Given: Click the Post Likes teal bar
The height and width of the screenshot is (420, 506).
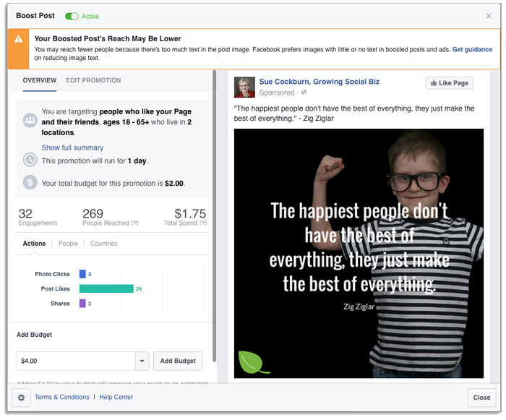Looking at the screenshot, I should tap(106, 288).
